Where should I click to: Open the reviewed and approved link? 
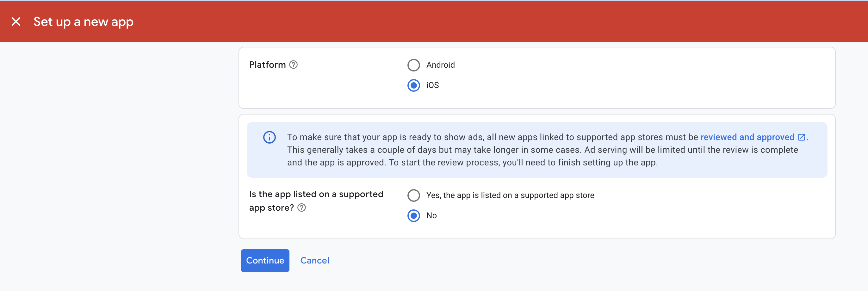747,137
